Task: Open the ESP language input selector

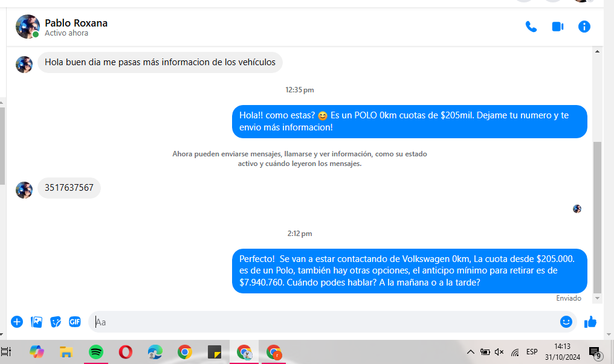Action: 532,352
